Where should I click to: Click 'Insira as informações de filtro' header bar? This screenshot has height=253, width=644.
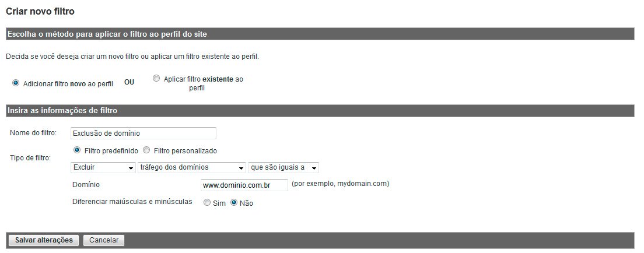pyautogui.click(x=62, y=110)
